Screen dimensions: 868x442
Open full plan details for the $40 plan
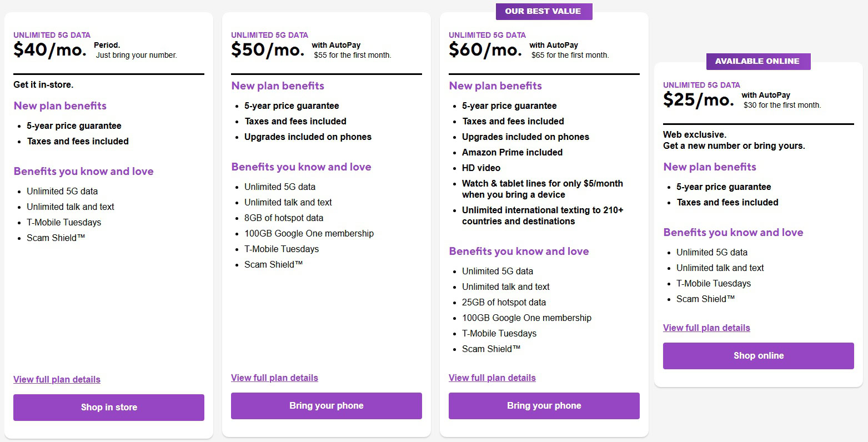57,379
